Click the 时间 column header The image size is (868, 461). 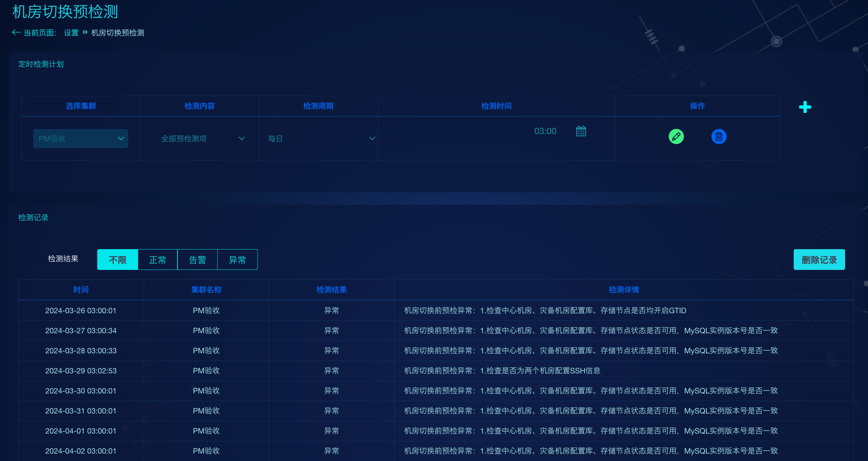[x=81, y=290]
